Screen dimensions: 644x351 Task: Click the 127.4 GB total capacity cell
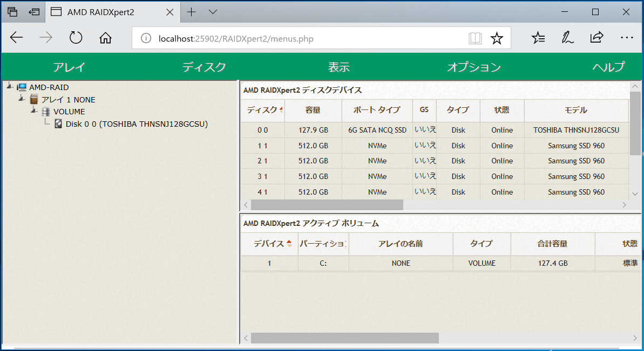point(553,263)
